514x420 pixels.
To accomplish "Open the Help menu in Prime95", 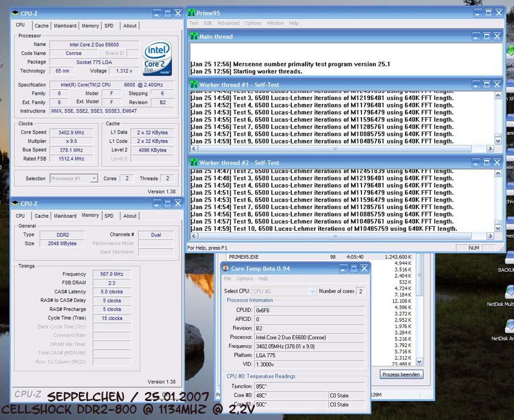I will [294, 23].
